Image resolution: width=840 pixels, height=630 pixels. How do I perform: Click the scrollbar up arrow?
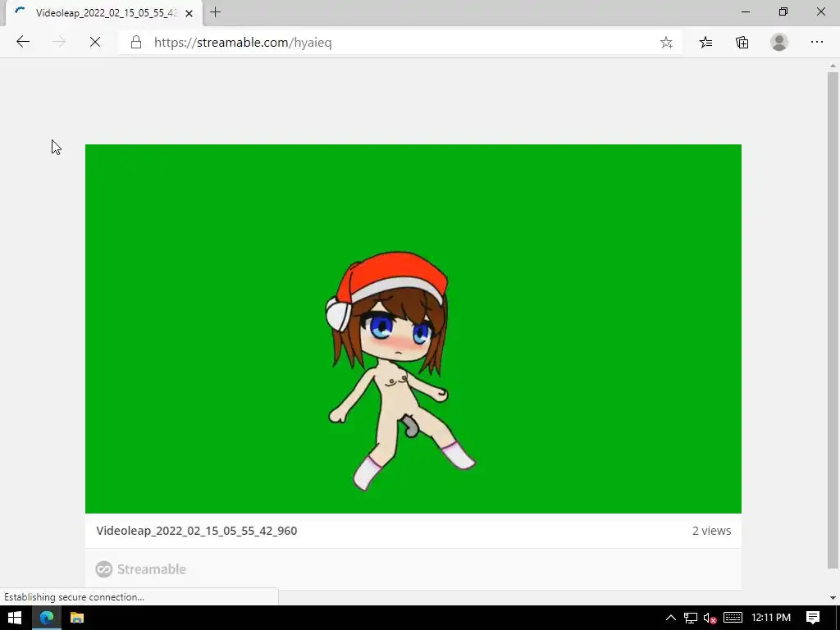[833, 66]
